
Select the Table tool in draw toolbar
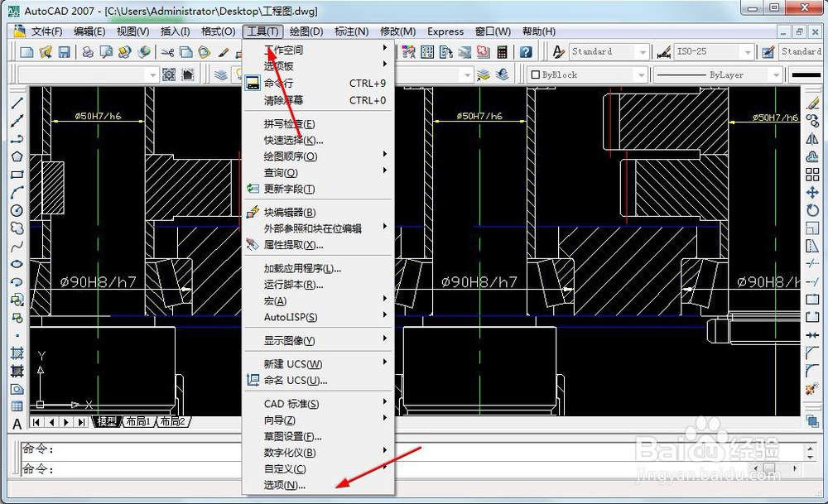[17, 406]
